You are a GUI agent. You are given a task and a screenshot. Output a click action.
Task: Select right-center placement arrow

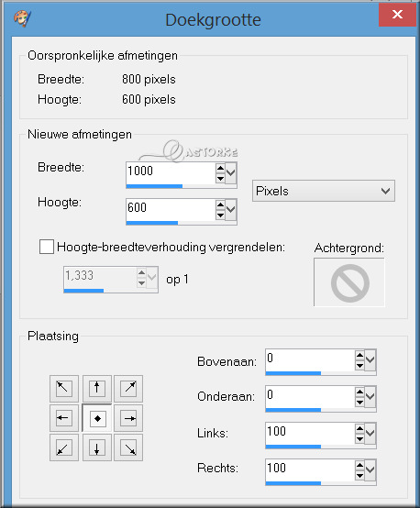pyautogui.click(x=128, y=418)
